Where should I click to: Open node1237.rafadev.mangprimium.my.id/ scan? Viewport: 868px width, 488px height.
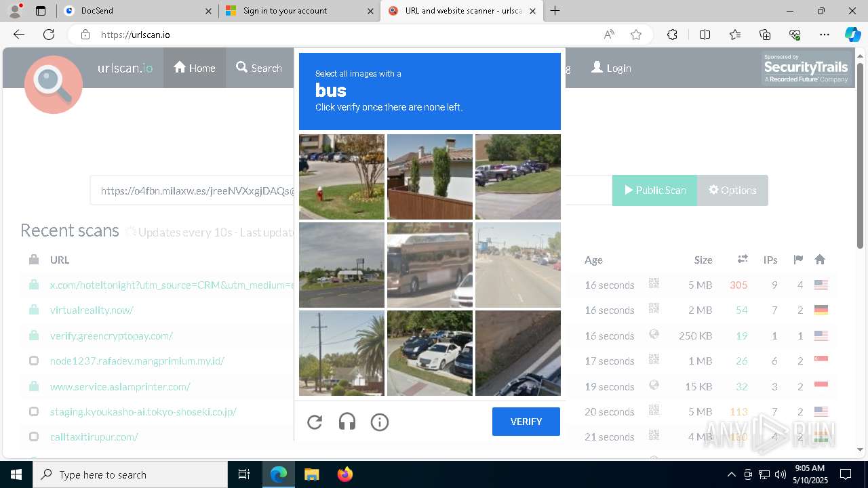pos(137,361)
